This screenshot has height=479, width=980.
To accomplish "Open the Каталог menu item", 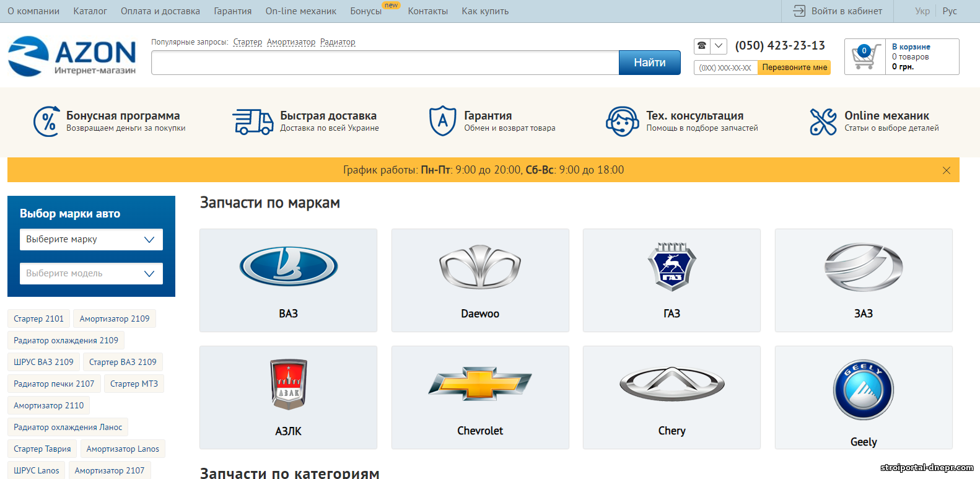I will [x=90, y=11].
